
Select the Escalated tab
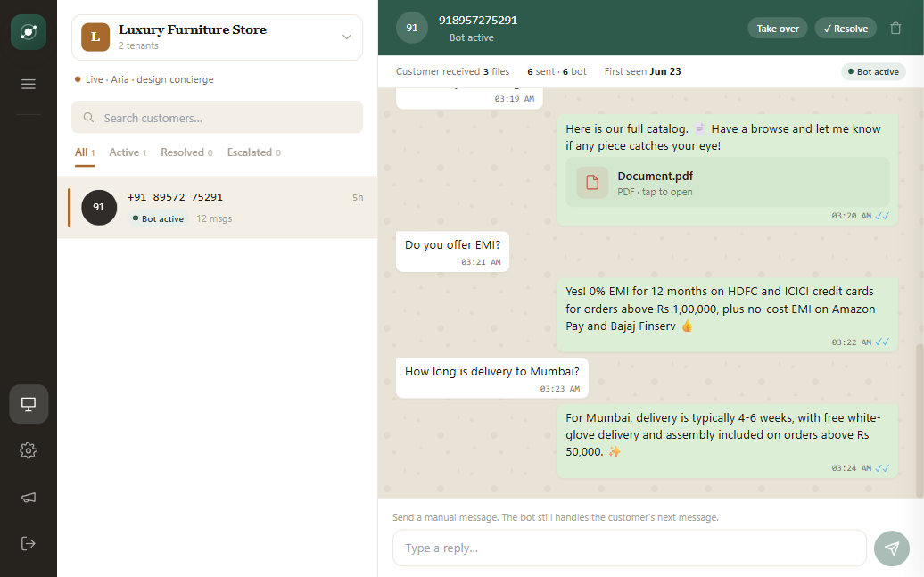coord(253,152)
